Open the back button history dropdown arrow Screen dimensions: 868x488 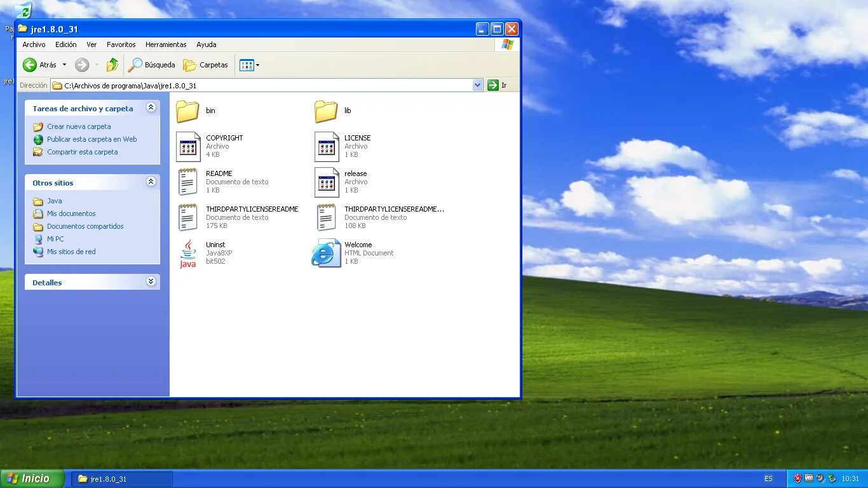tap(64, 65)
